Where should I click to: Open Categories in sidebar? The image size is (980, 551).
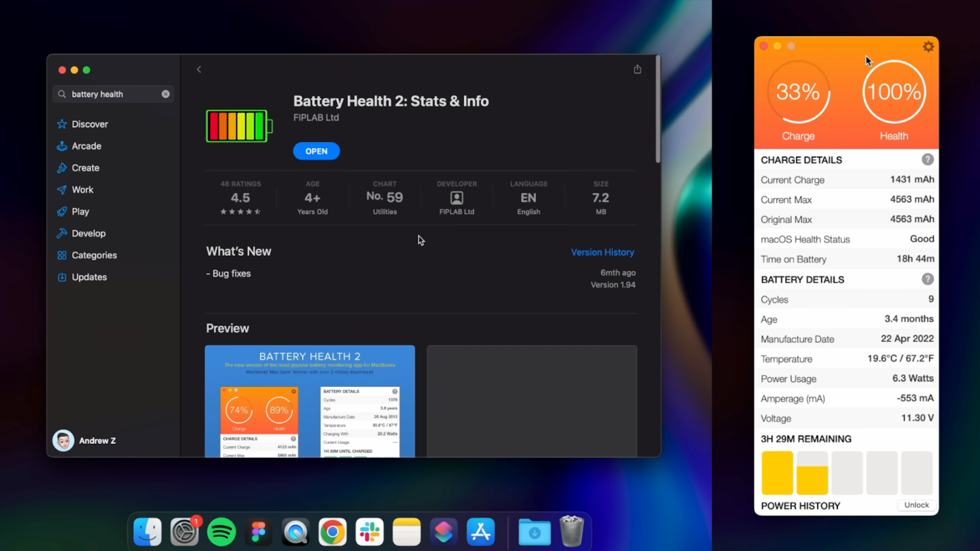(x=94, y=255)
